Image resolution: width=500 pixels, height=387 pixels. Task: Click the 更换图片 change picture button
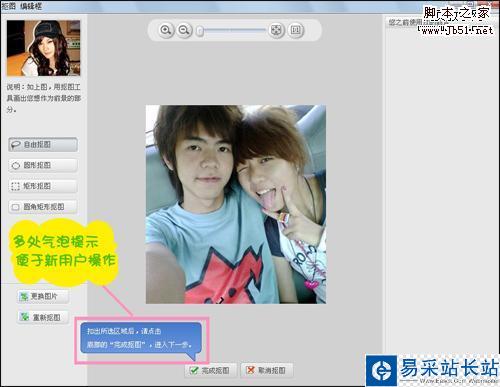click(43, 296)
